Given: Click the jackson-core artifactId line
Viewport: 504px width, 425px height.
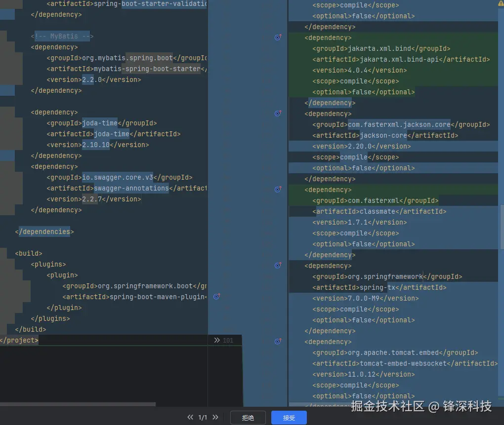Looking at the screenshot, I should click(x=385, y=135).
